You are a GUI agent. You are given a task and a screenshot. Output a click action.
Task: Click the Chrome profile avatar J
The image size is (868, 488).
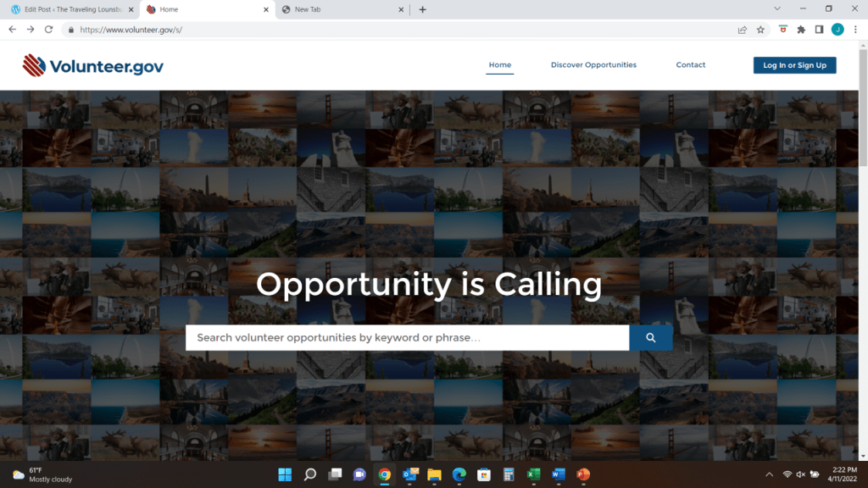tap(837, 29)
